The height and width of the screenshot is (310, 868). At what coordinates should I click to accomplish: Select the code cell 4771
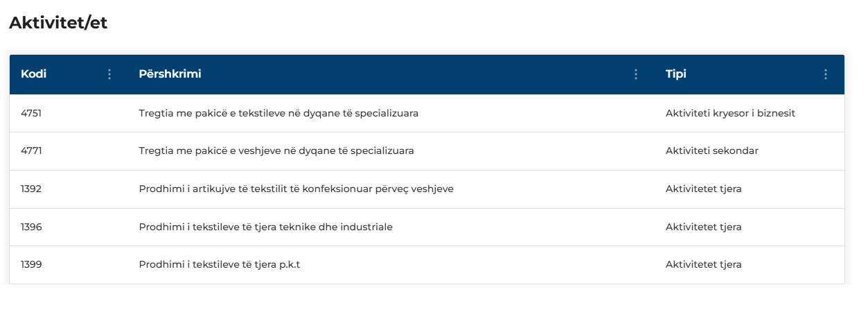tap(31, 150)
